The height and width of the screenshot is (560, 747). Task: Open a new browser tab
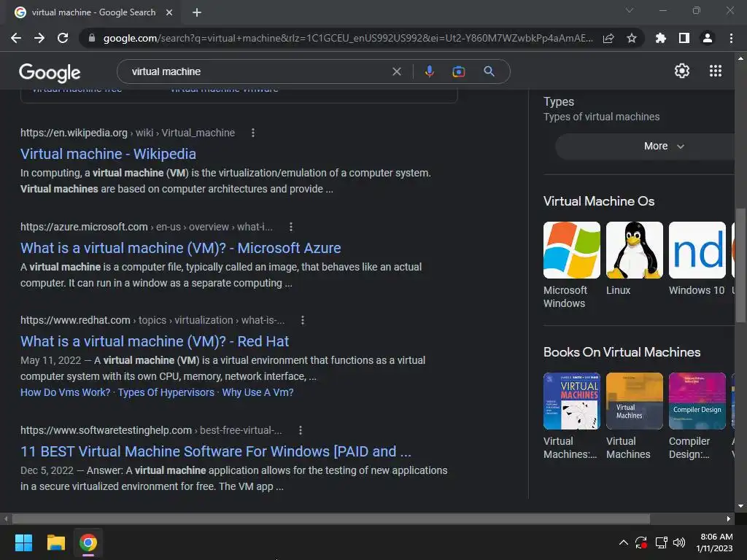tap(197, 12)
